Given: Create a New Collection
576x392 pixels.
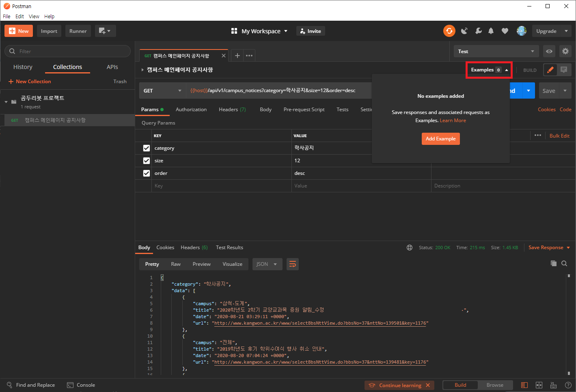Looking at the screenshot, I should (30, 82).
